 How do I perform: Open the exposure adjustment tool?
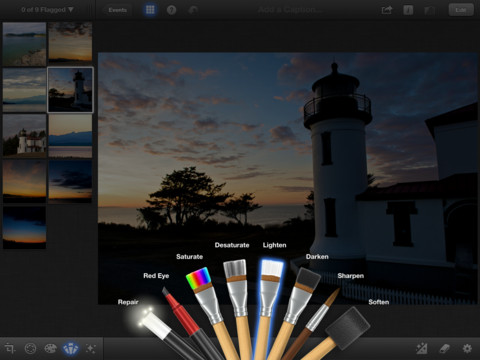click(30, 349)
